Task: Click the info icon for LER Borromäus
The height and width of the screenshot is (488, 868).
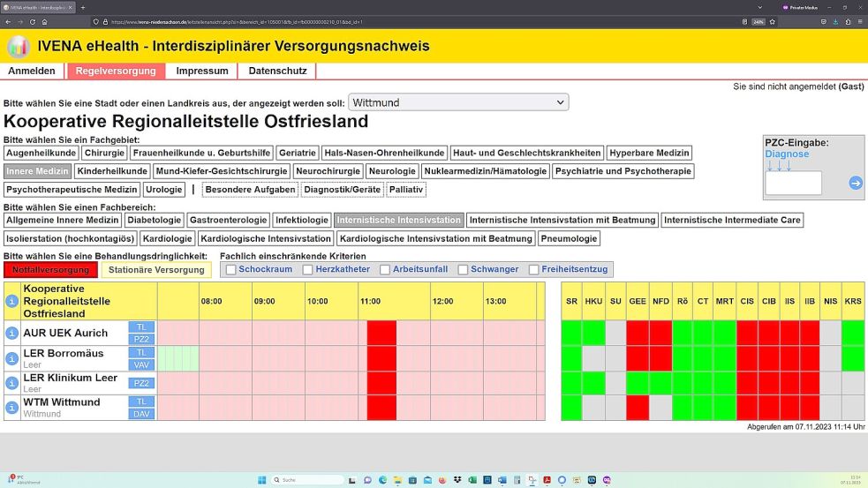Action: click(x=12, y=358)
